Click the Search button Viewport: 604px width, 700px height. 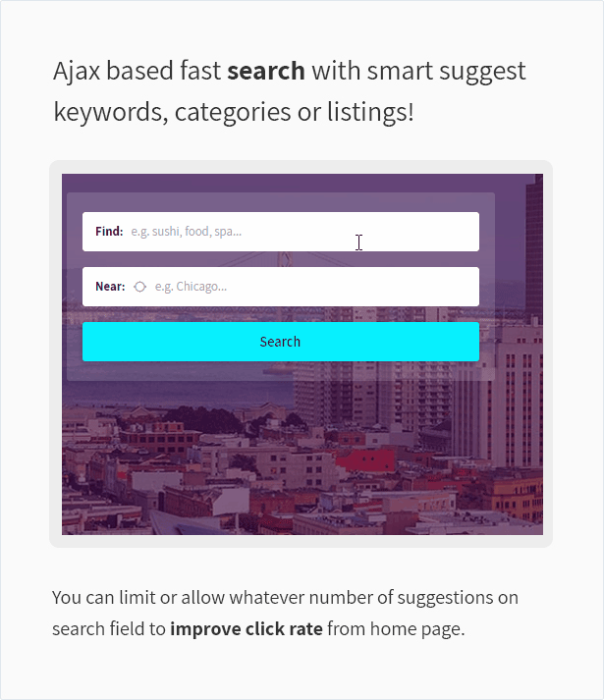pyautogui.click(x=281, y=342)
